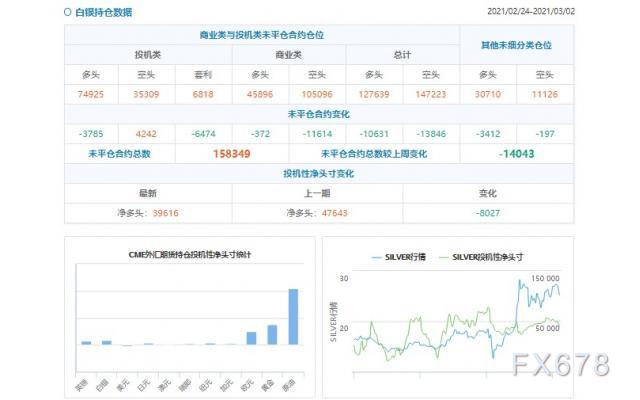
Task: Click the weekly change value -14043
Action: click(516, 154)
